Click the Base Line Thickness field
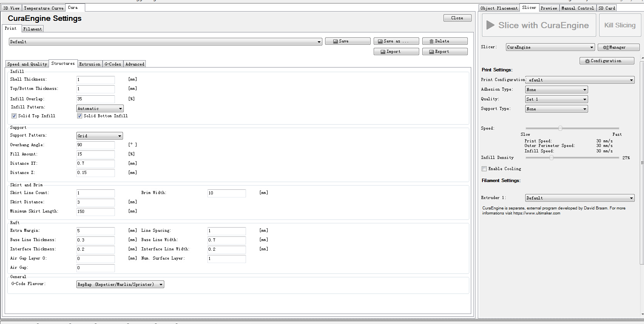 (x=95, y=240)
